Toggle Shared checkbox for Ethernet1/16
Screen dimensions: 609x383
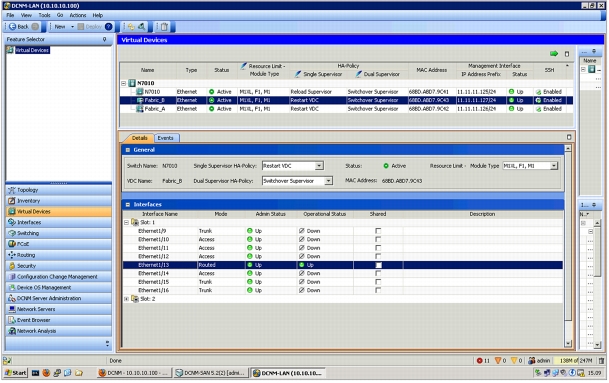[x=378, y=291]
